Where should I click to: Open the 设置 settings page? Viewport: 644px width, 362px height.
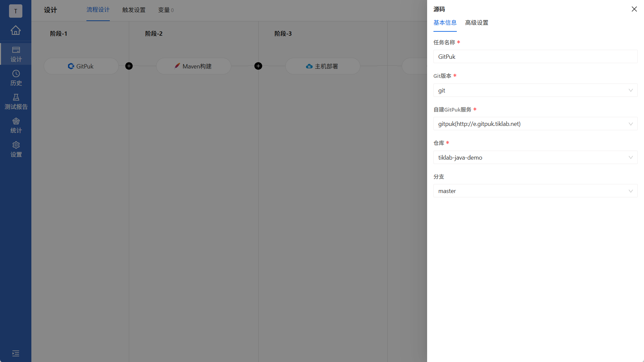pyautogui.click(x=16, y=149)
